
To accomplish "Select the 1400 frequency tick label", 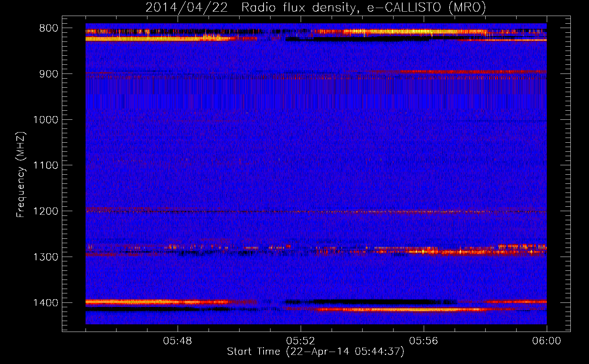I will tap(46, 303).
